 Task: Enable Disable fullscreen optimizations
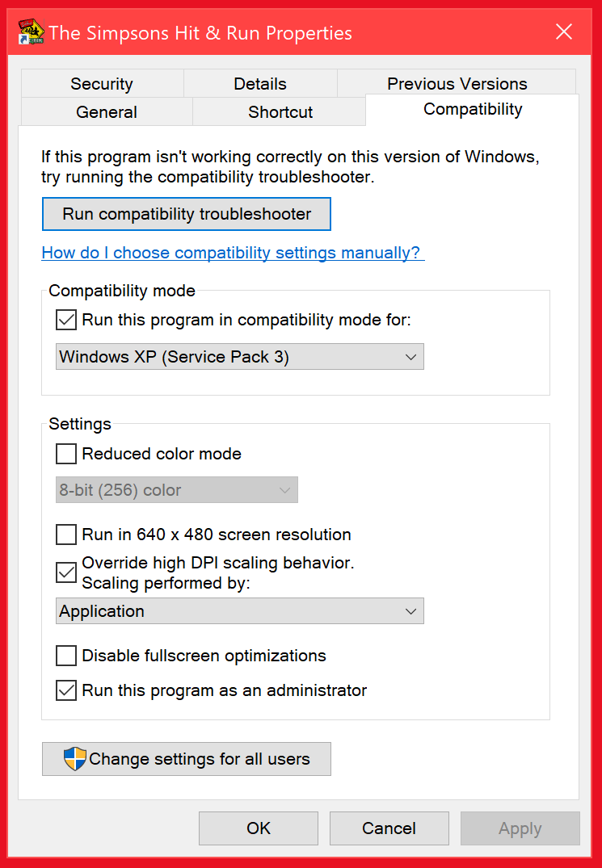pos(65,656)
